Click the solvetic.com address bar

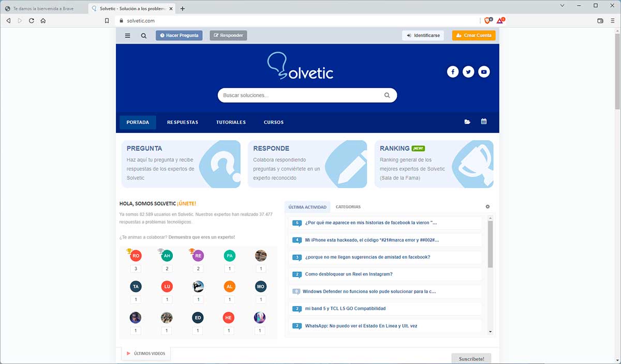pyautogui.click(x=298, y=21)
